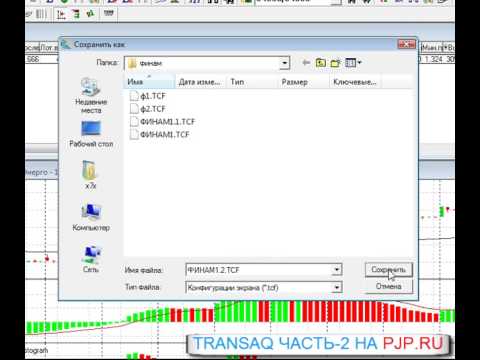Open the x7x user folder icon
480x360 pixels.
point(90,175)
